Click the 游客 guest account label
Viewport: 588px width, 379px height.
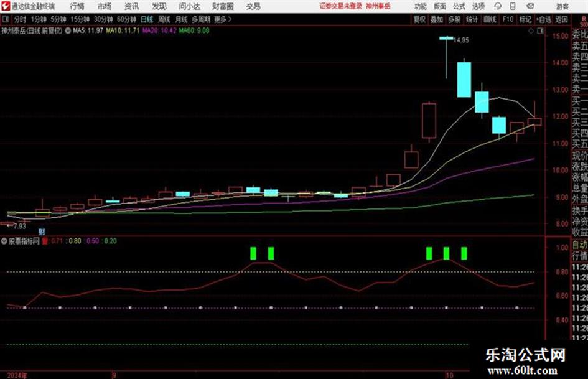point(562,6)
